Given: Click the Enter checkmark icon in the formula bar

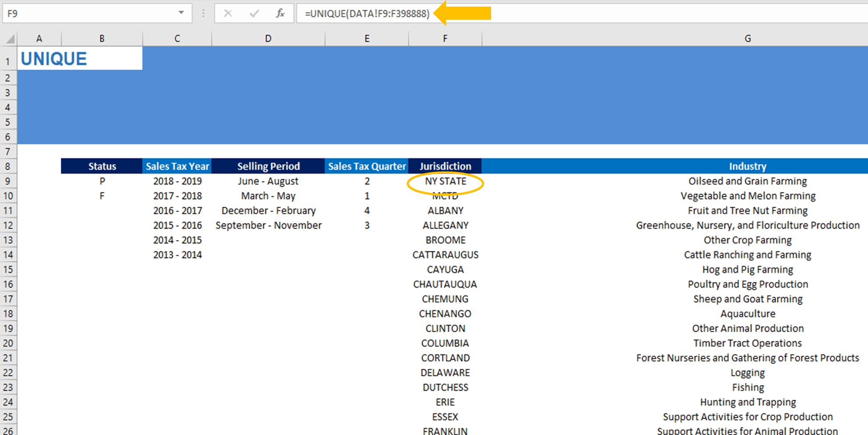Looking at the screenshot, I should tap(254, 13).
